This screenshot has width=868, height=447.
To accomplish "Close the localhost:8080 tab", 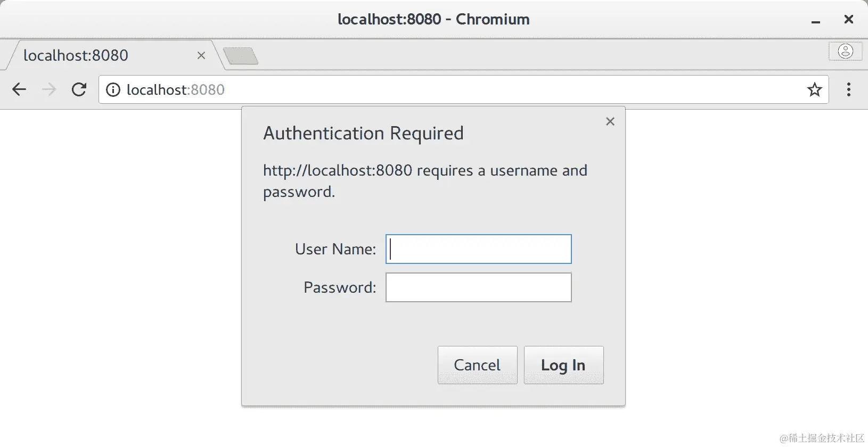I will tap(201, 55).
